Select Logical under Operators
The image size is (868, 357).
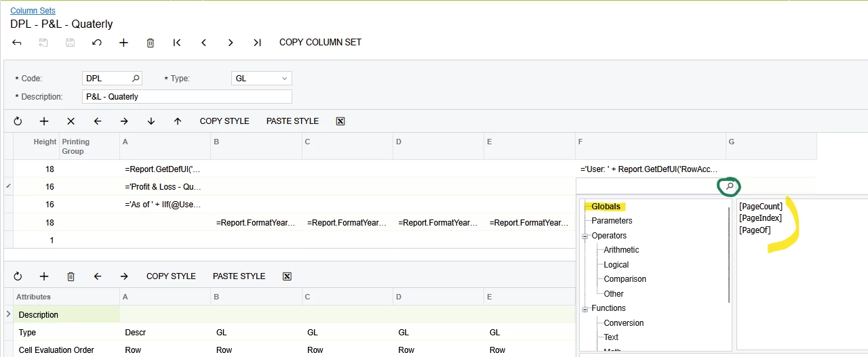tap(616, 265)
